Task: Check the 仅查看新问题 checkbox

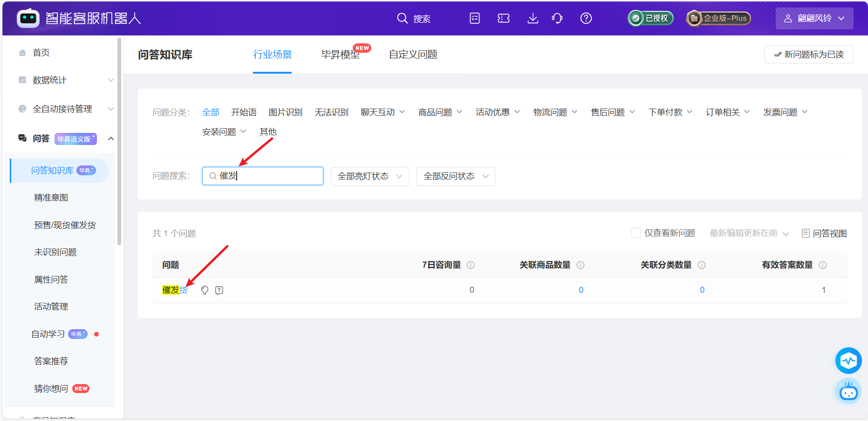Action: (x=636, y=233)
